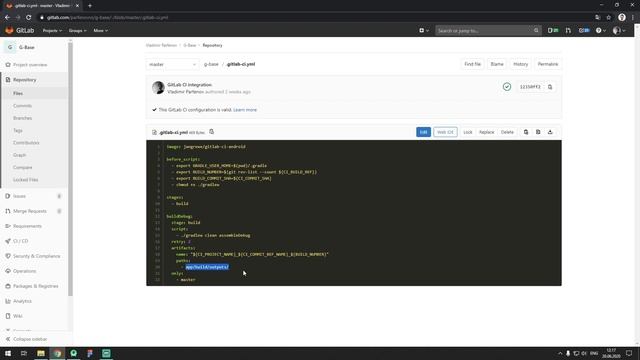Open the GitLab logo home link

(20, 31)
